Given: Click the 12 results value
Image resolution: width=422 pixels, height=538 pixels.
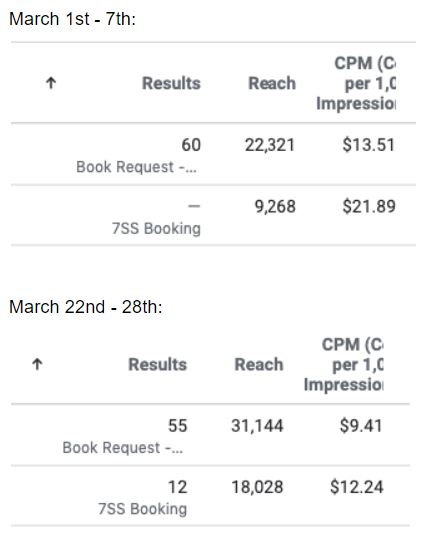Looking at the screenshot, I should (178, 487).
